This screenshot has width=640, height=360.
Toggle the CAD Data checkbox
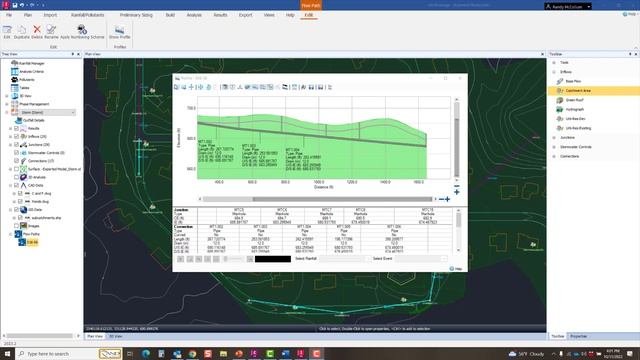click(x=17, y=185)
